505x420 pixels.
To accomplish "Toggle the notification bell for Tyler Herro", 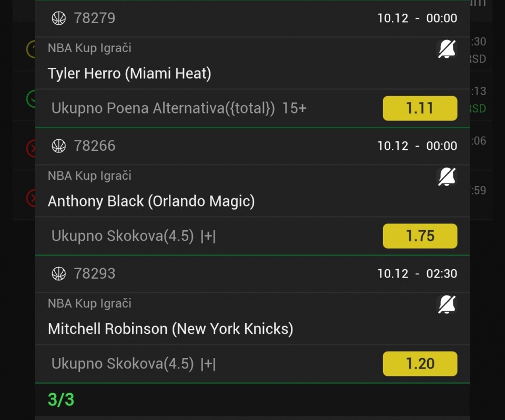I will pyautogui.click(x=447, y=49).
